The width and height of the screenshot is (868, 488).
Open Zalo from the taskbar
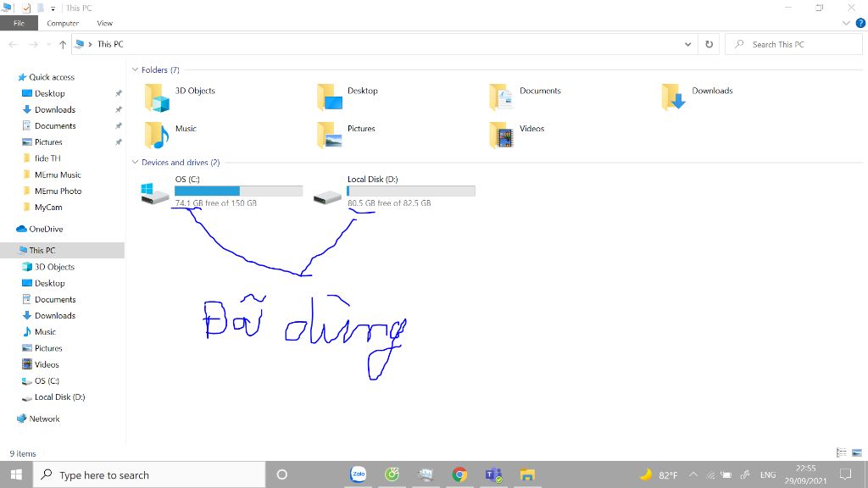click(359, 474)
